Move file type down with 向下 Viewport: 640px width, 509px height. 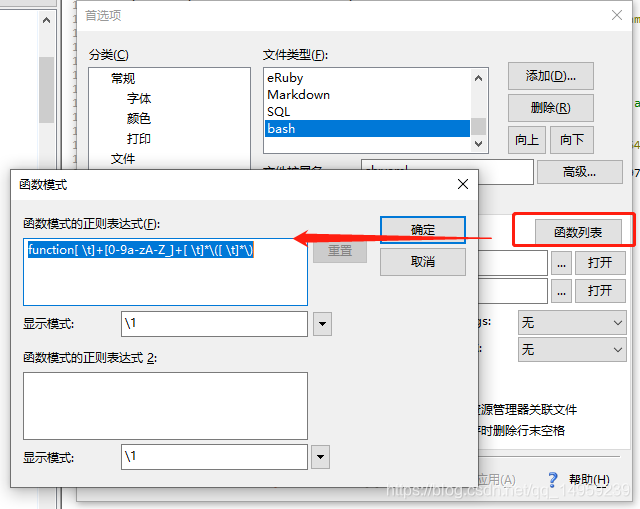[572, 140]
